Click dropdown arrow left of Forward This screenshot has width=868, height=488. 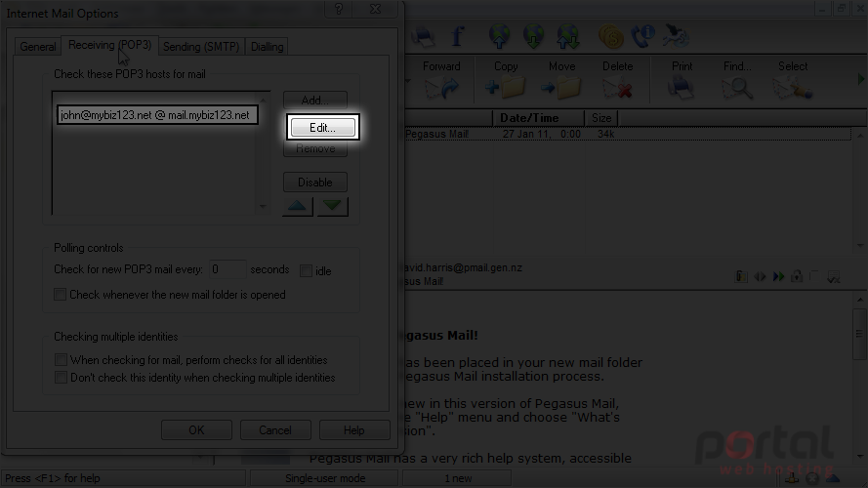tap(408, 81)
